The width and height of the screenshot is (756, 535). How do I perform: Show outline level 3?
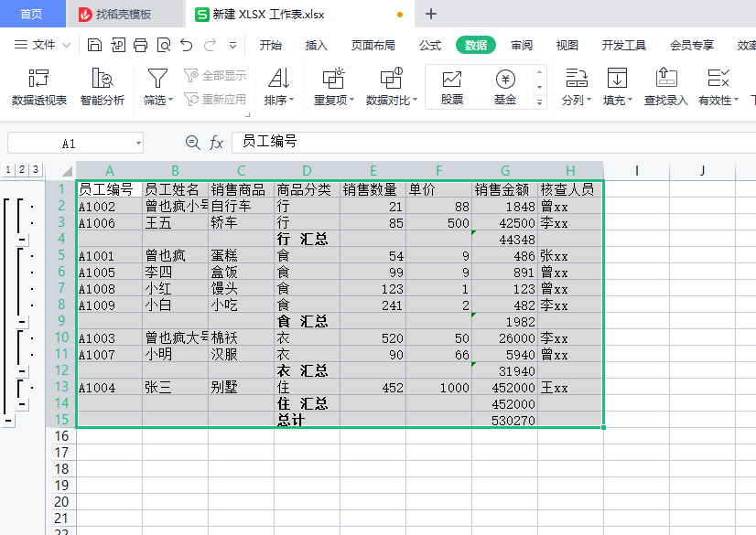[35, 169]
